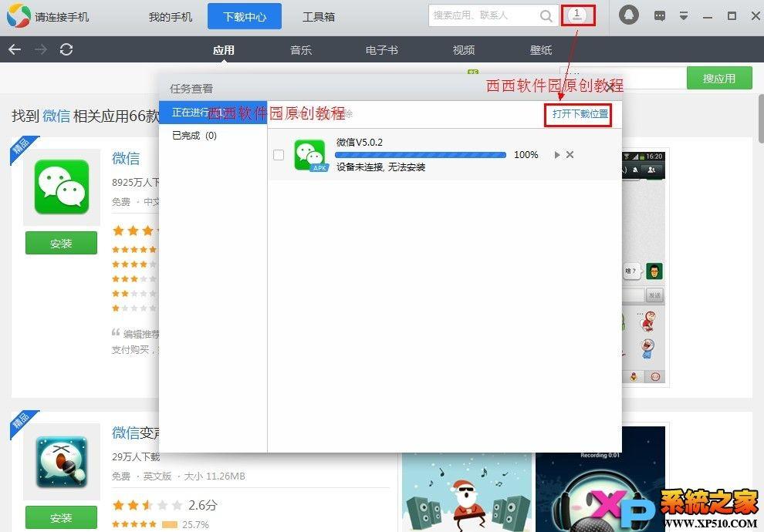Select the 电子书 category
Screen dimensions: 764x532
point(382,49)
